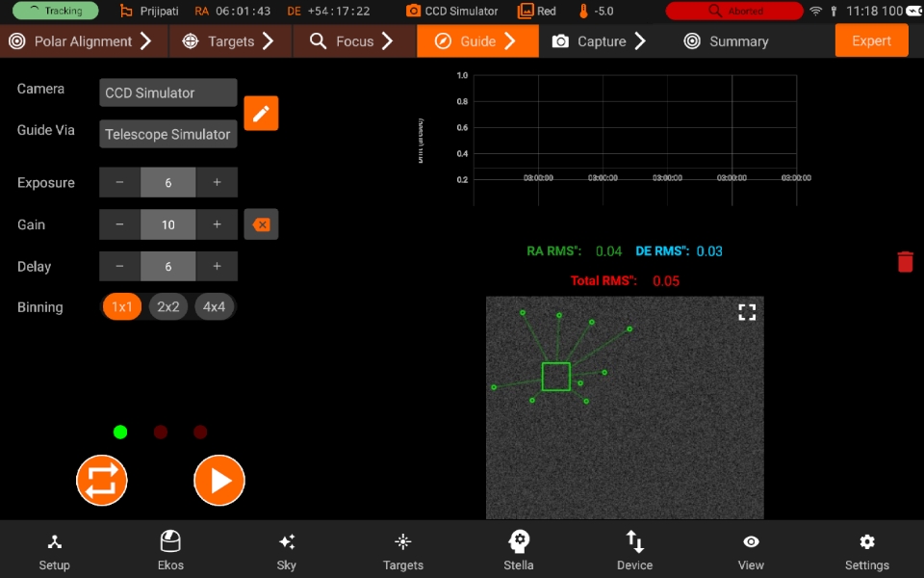
Task: Click the Gain value field
Action: click(x=167, y=224)
